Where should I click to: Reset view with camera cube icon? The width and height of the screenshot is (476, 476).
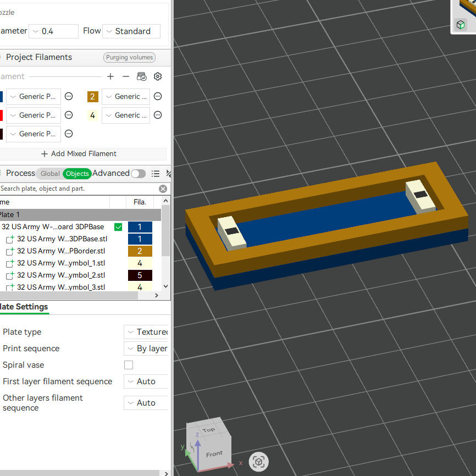(259, 462)
